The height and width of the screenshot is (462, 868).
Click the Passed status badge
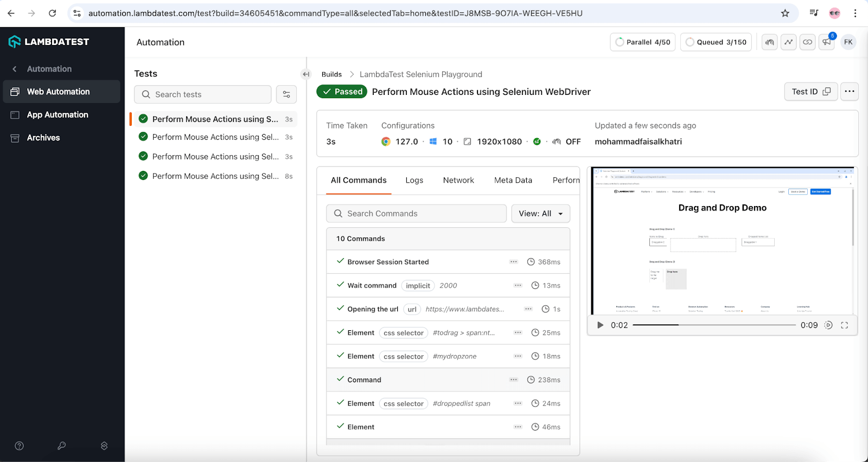click(x=342, y=92)
